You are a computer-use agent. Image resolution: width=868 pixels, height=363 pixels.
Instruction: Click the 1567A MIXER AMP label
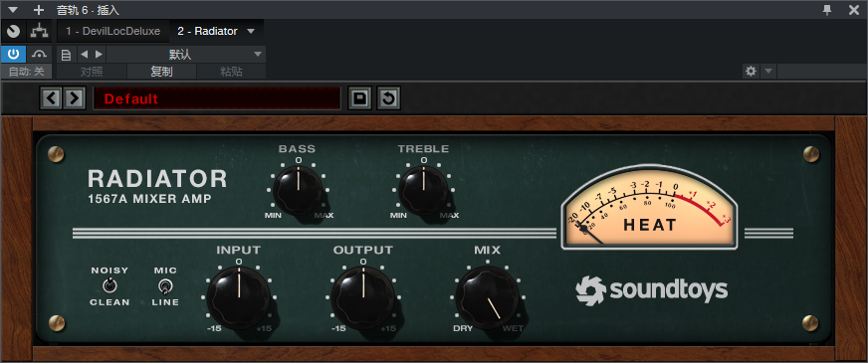[150, 199]
